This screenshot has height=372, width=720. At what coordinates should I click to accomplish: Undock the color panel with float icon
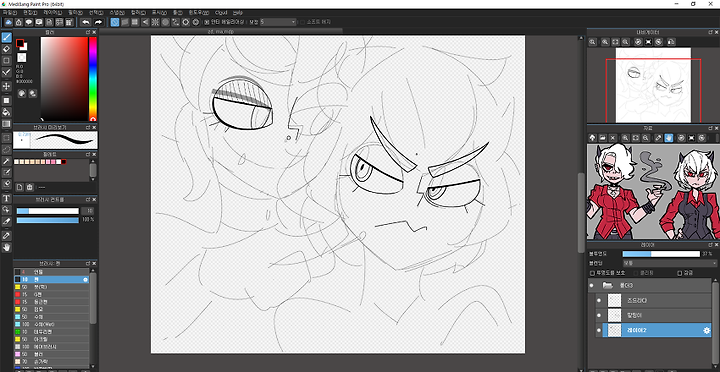(88, 32)
